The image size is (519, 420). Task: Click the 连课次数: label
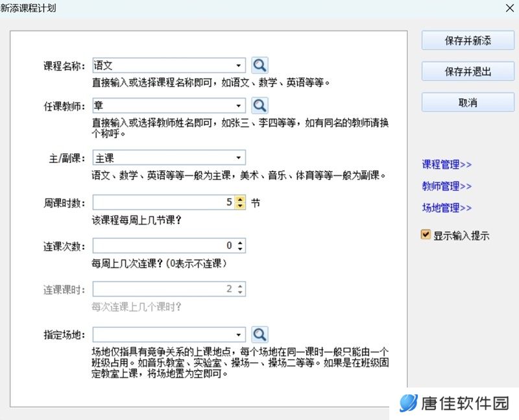64,247
